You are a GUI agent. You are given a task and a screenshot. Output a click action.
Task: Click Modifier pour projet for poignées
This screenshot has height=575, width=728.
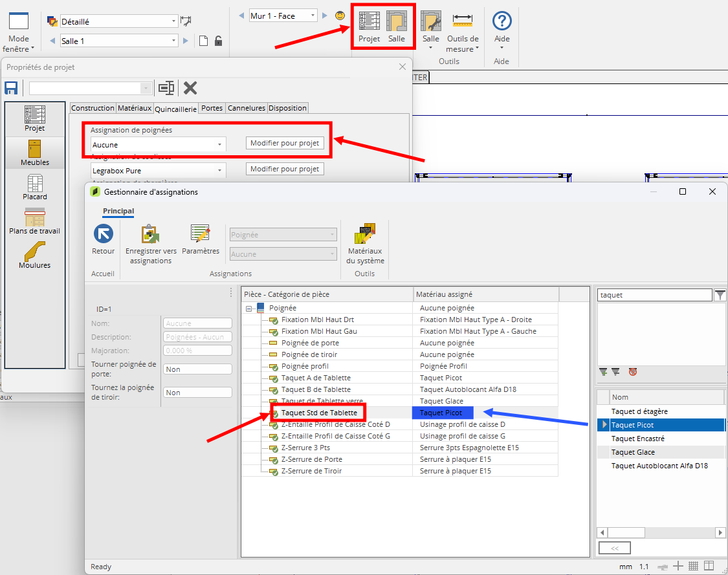[285, 143]
